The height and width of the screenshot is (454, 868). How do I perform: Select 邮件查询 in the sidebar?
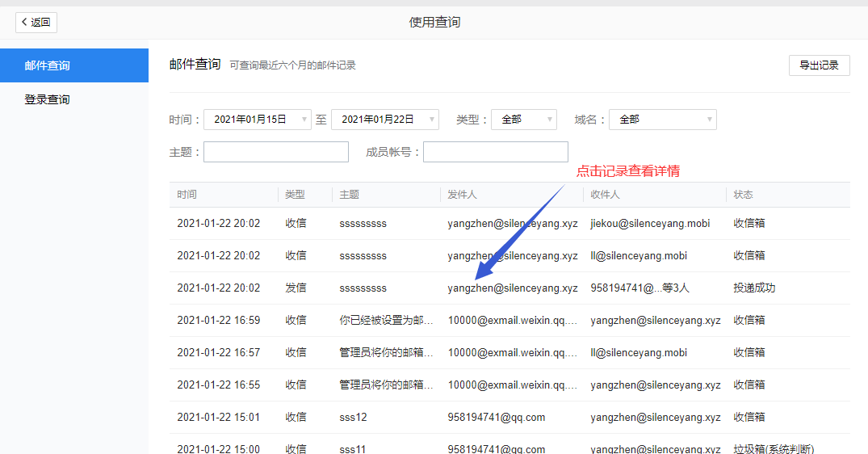pyautogui.click(x=74, y=65)
